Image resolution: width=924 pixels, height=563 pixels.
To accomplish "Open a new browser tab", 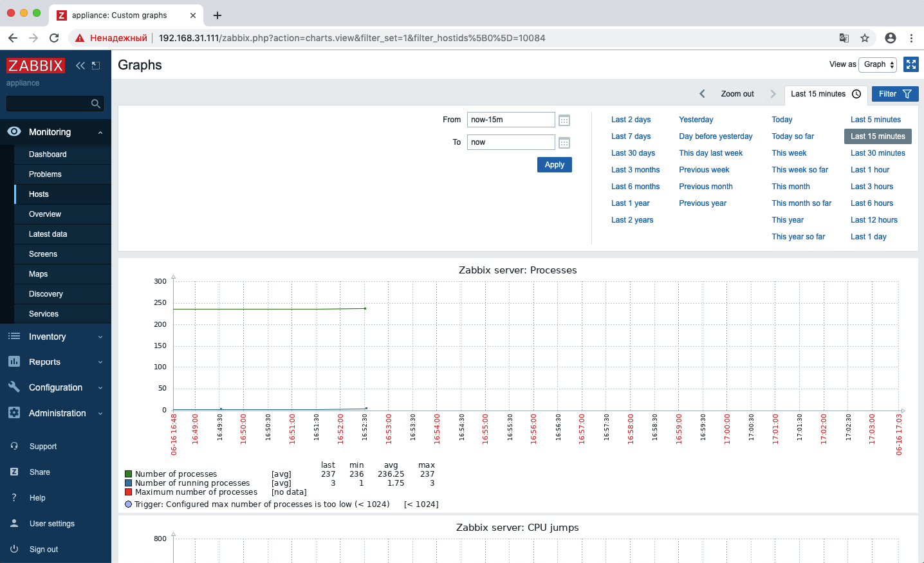I will pyautogui.click(x=217, y=15).
